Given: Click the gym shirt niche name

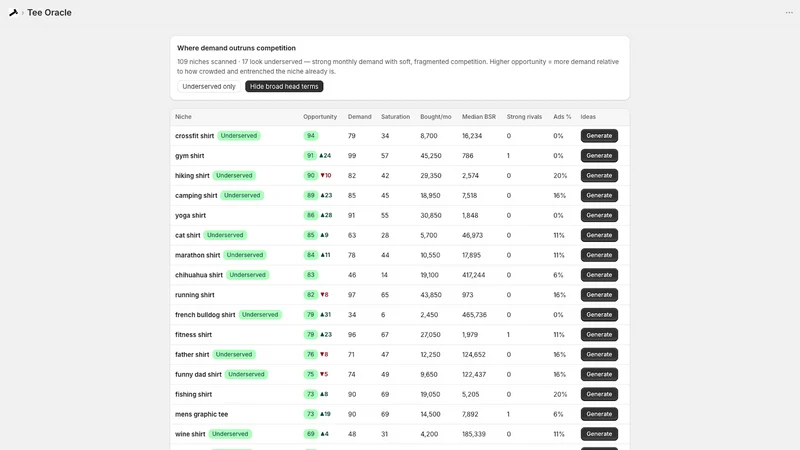Looking at the screenshot, I should [189, 156].
